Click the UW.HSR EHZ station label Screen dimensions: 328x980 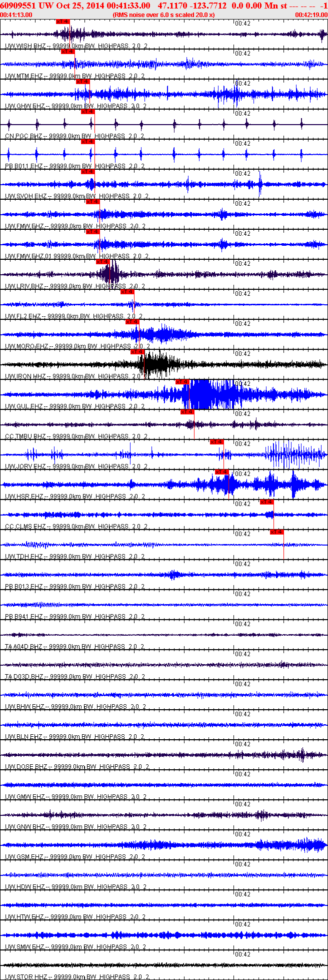click(75, 497)
